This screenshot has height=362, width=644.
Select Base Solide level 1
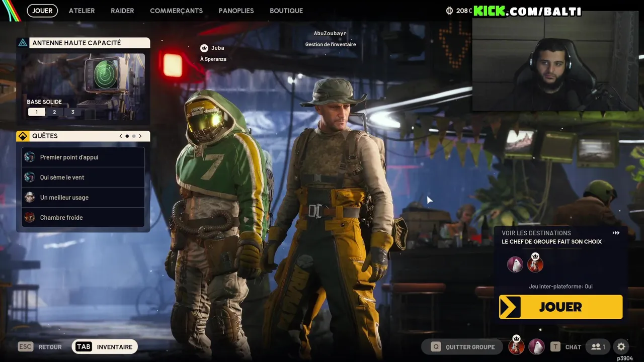pyautogui.click(x=36, y=112)
